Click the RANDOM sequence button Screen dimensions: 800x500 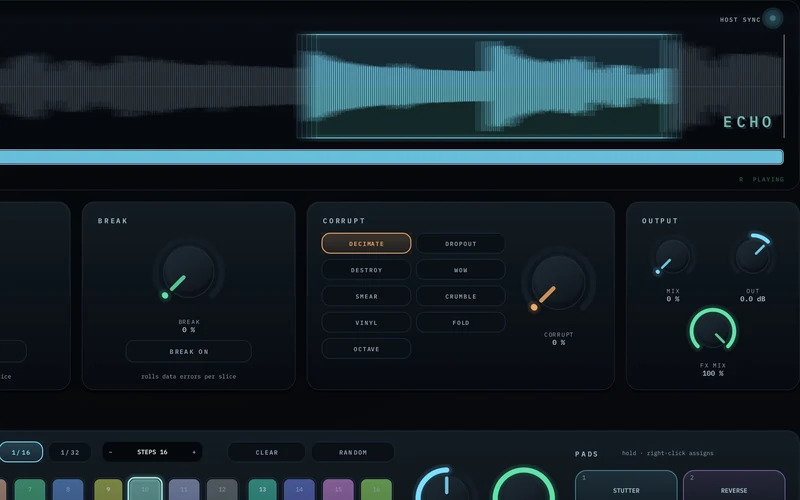click(353, 452)
